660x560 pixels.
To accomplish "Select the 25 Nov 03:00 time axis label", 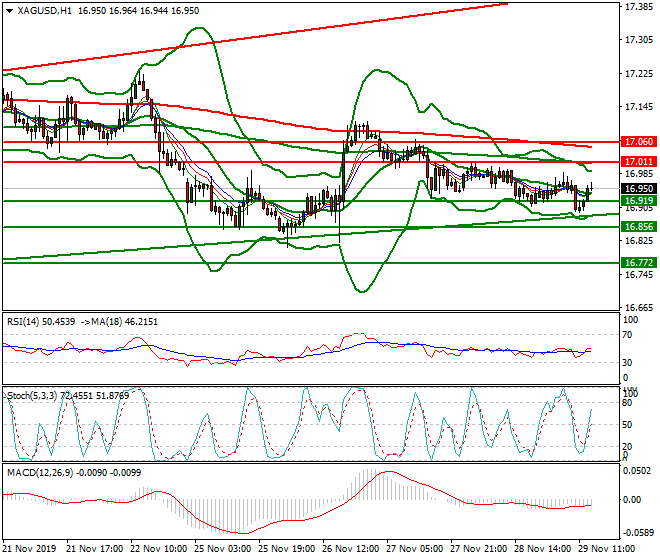I will (223, 549).
